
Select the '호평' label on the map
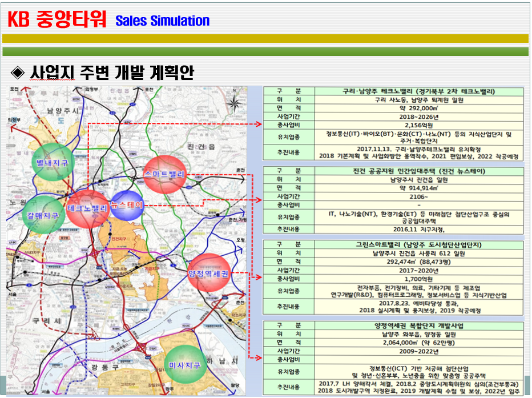pyautogui.click(x=240, y=240)
